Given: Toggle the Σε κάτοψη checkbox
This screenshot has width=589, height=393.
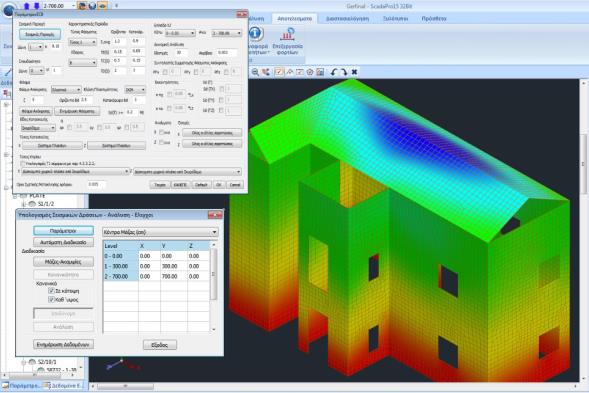Looking at the screenshot, I should point(51,291).
